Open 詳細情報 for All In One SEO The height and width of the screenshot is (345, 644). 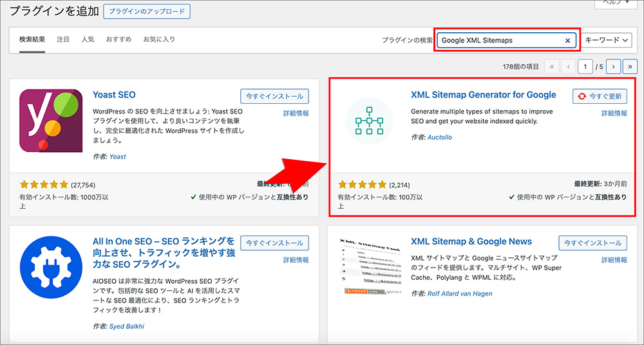point(296,260)
